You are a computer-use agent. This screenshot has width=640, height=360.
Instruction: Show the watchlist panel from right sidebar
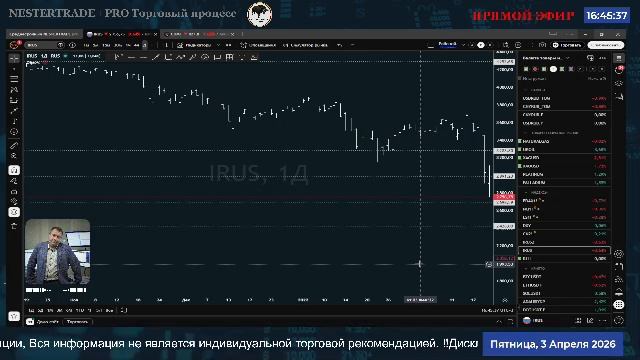click(x=619, y=58)
